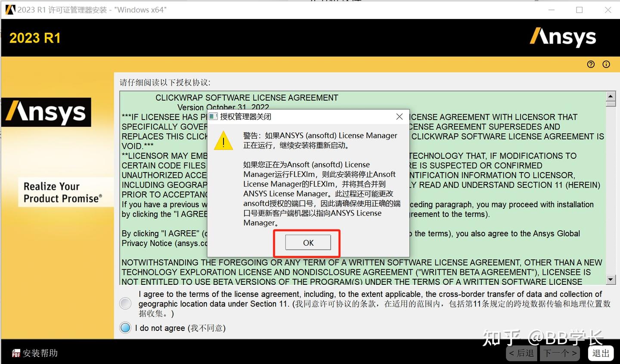The height and width of the screenshot is (364, 620).
Task: Close the 授权管理器关闭 warning dialog
Action: click(x=399, y=116)
